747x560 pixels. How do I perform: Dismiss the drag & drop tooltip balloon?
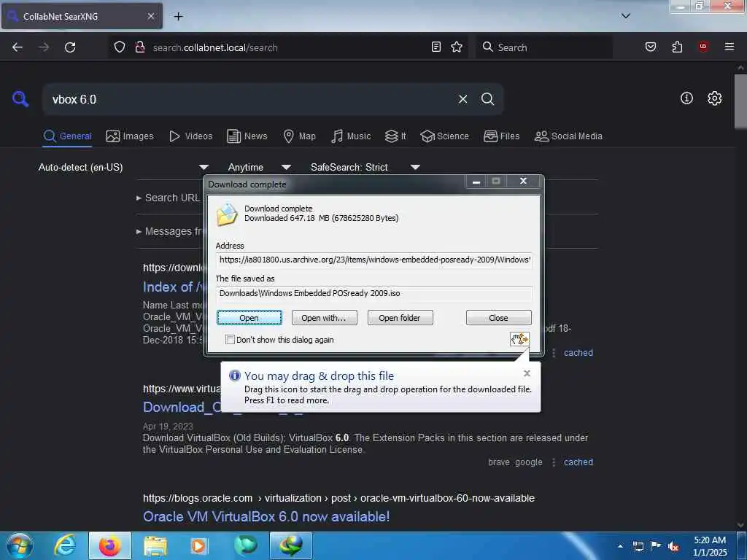point(527,373)
